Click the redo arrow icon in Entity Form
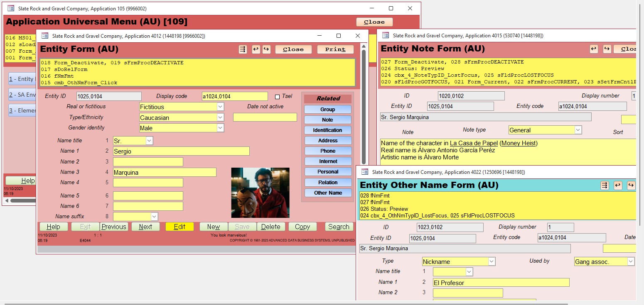This screenshot has height=305, width=644. (x=266, y=49)
